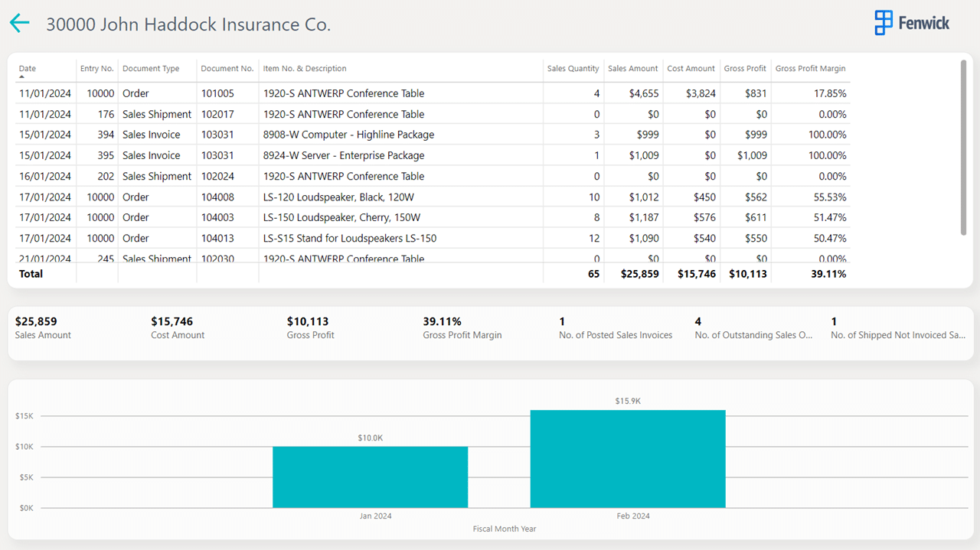
Task: Click the Sales Amount column header
Action: pyautogui.click(x=632, y=69)
